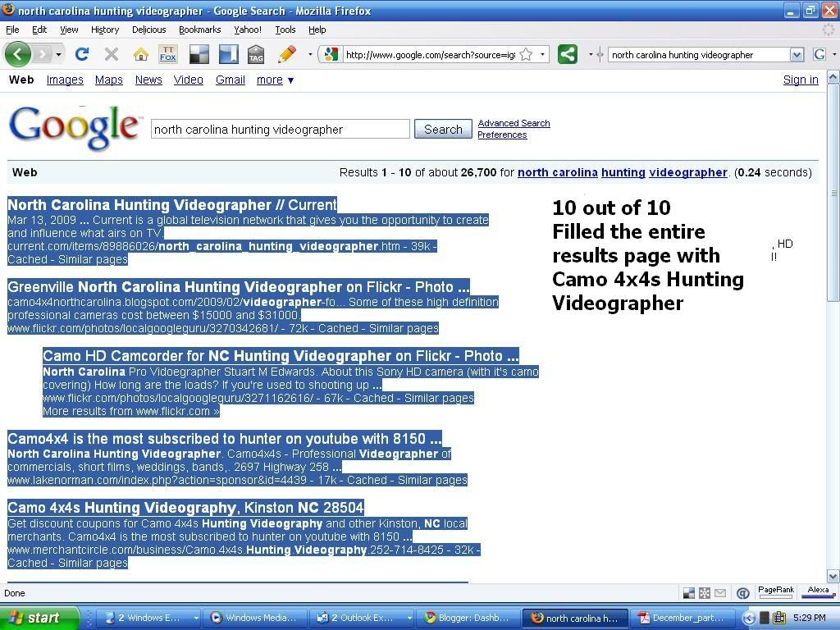Click the swirl icon beside PageRank
840x630 pixels.
[742, 593]
